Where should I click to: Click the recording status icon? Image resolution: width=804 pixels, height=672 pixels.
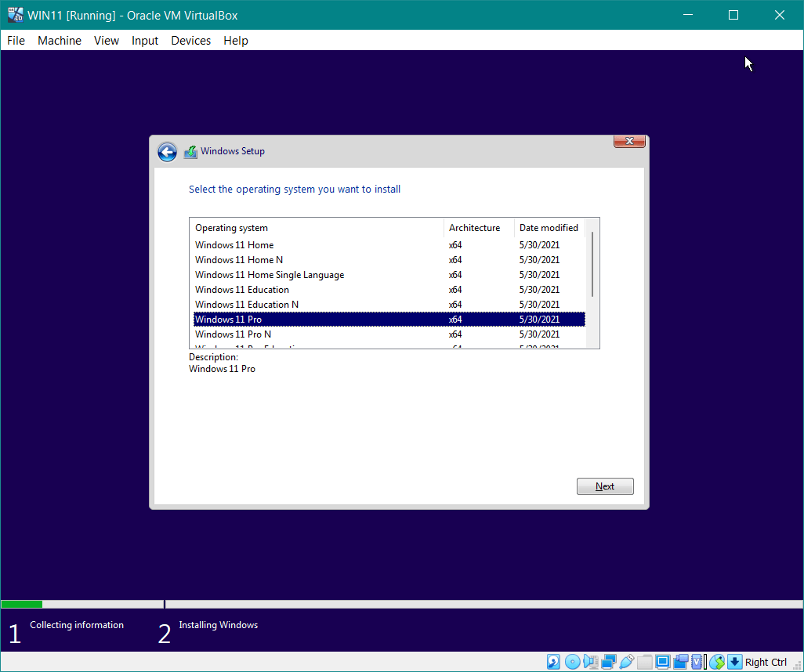coord(680,662)
